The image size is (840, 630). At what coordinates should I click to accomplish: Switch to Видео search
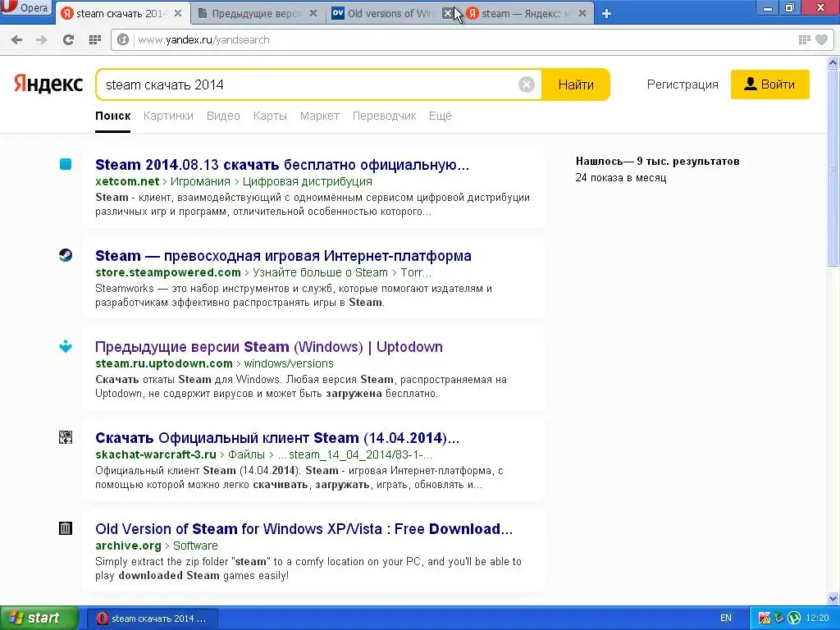pos(223,116)
